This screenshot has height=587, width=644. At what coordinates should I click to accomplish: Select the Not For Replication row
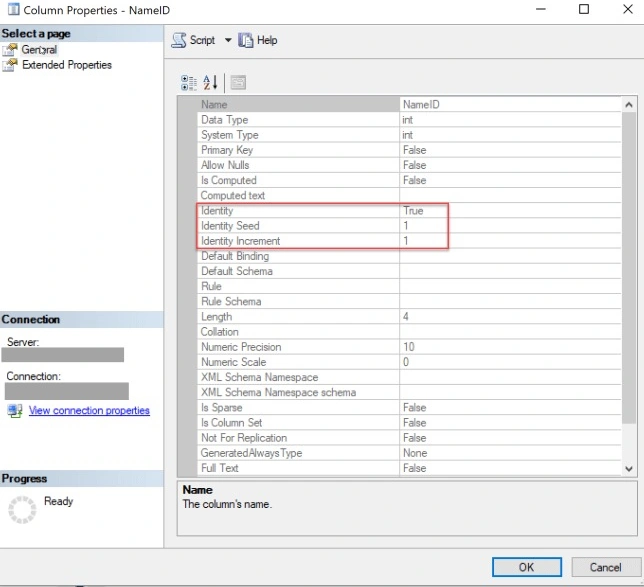409,438
